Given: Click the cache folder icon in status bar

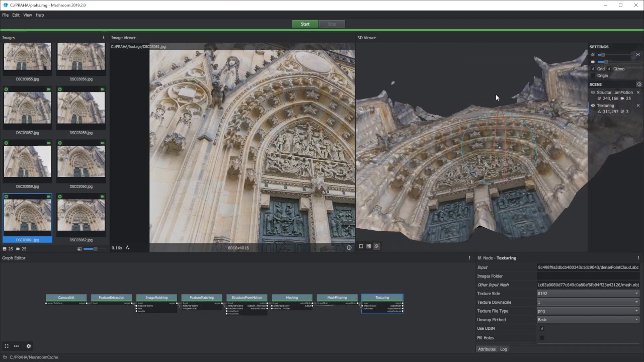Looking at the screenshot, I should (5, 357).
